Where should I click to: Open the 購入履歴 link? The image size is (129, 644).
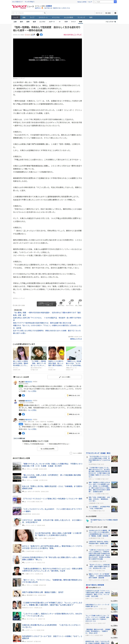(x=108, y=13)
